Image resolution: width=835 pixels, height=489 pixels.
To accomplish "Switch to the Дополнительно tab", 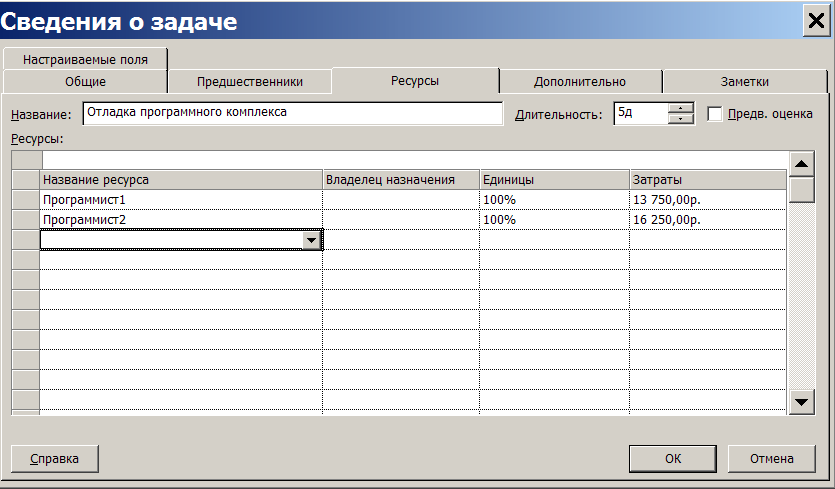I will point(580,82).
